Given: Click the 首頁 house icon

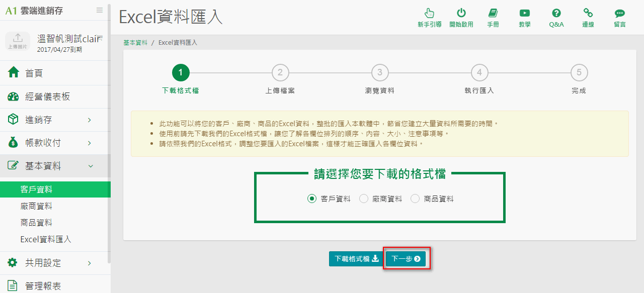Looking at the screenshot, I should tap(14, 73).
